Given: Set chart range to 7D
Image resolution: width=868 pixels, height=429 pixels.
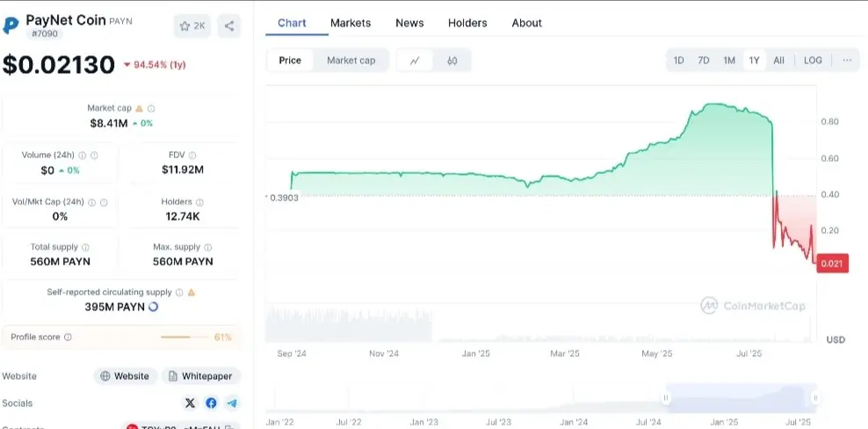Looking at the screenshot, I should tap(704, 61).
